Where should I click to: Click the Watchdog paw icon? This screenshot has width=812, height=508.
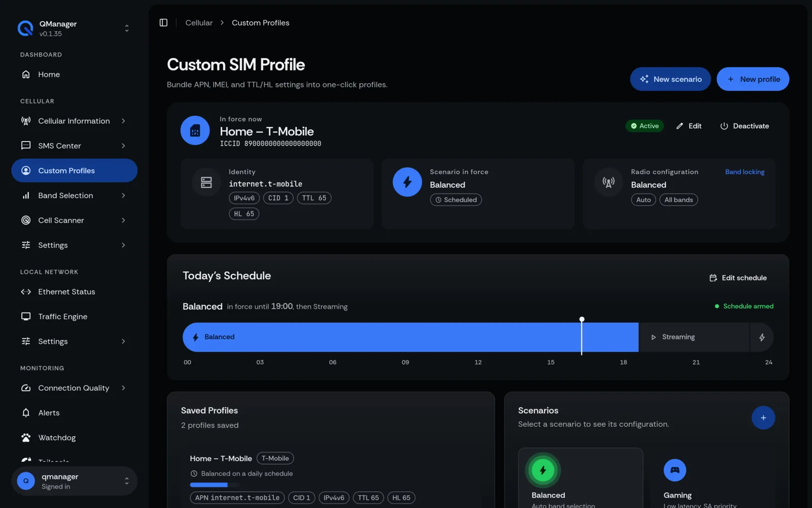26,438
